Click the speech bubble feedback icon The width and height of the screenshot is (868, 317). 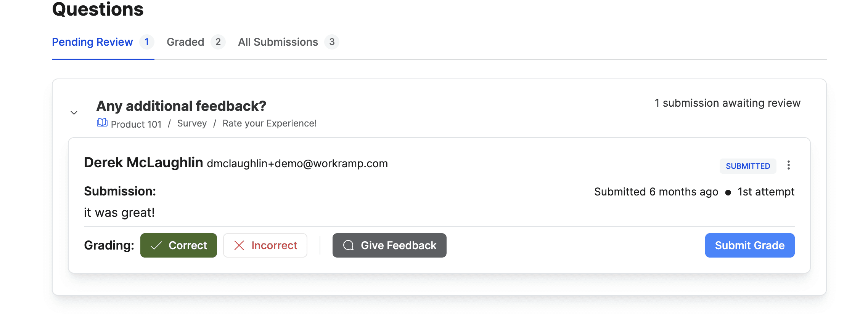click(348, 245)
